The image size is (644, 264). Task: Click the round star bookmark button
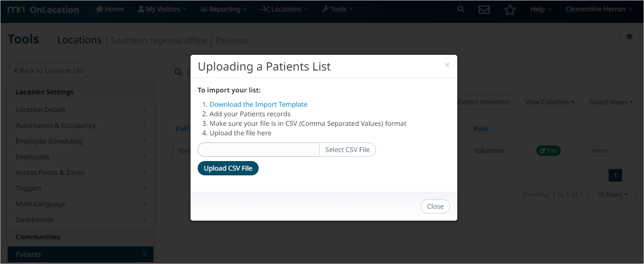click(629, 36)
